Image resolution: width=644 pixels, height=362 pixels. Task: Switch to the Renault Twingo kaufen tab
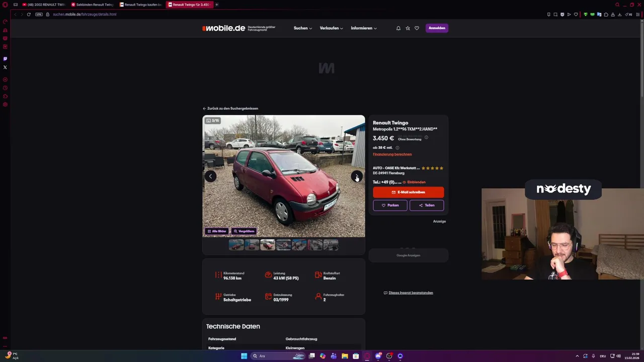(141, 5)
